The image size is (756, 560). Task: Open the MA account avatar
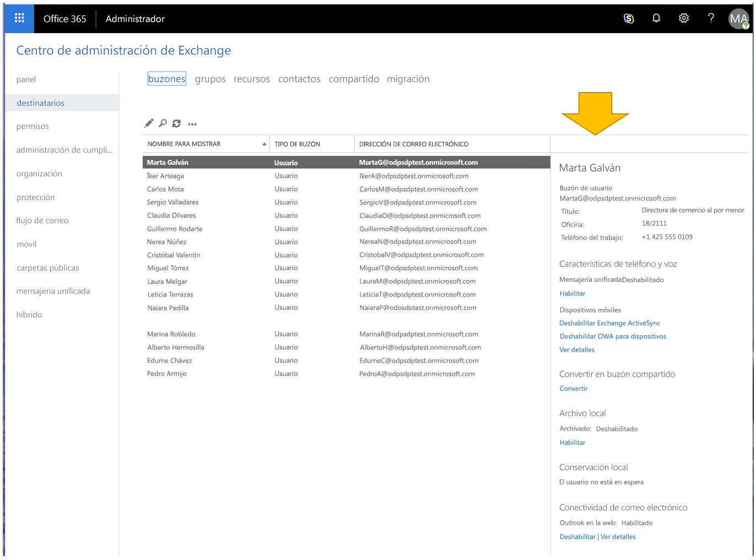(x=738, y=19)
